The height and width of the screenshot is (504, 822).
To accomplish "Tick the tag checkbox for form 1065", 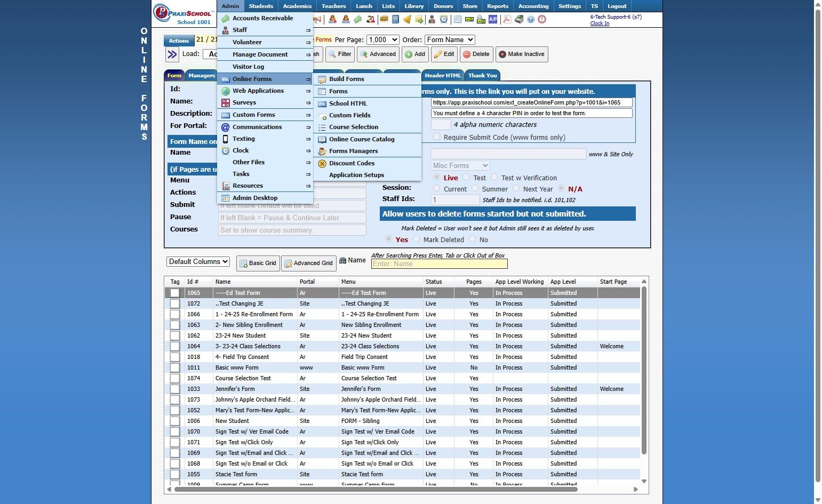I will coord(174,293).
